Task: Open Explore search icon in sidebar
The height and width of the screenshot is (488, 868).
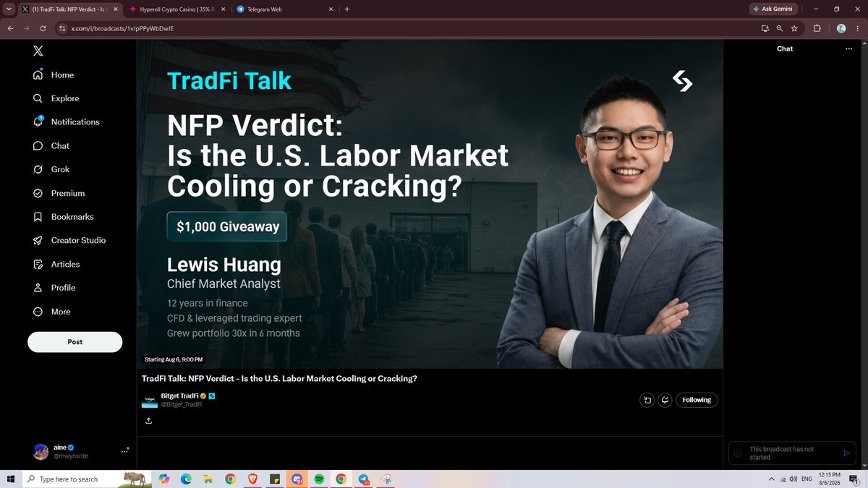Action: coord(38,98)
